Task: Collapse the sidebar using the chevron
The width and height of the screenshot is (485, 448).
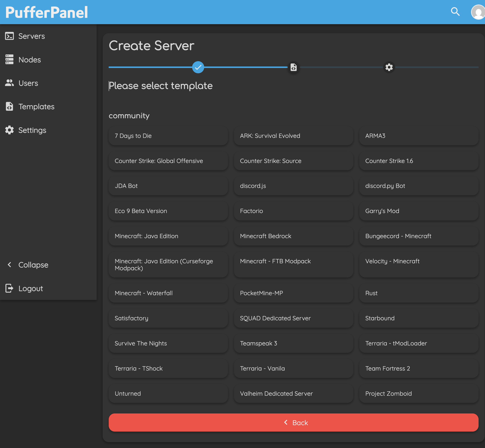Action: (9, 265)
